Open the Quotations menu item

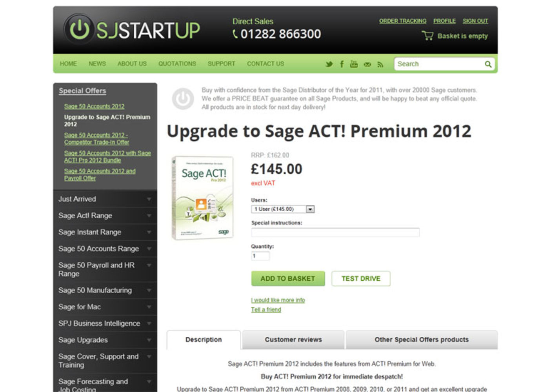point(177,64)
